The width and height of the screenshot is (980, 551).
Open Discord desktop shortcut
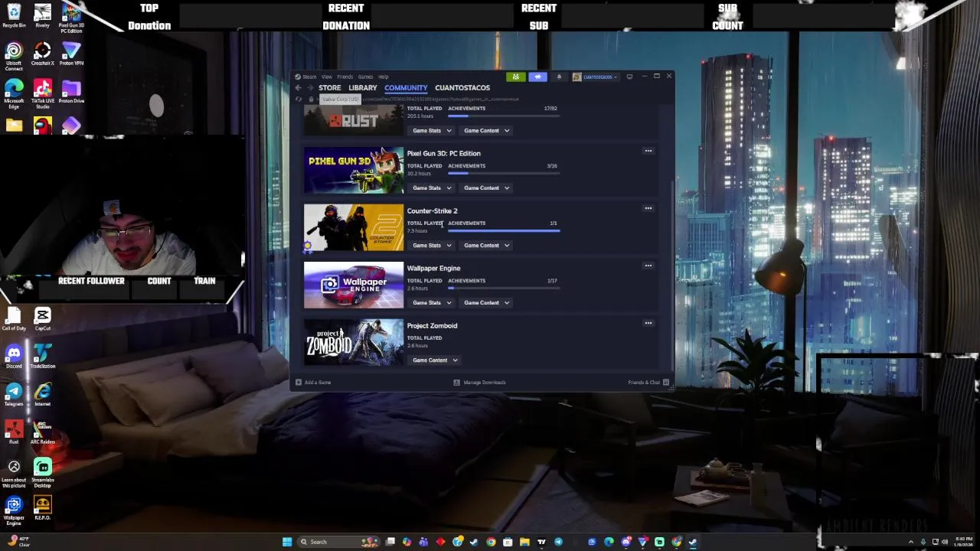pos(14,357)
